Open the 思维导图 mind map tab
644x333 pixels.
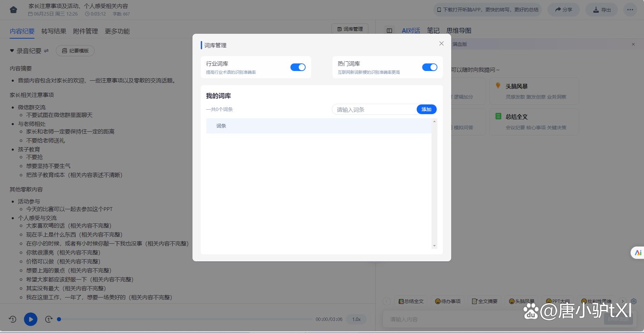coord(459,30)
